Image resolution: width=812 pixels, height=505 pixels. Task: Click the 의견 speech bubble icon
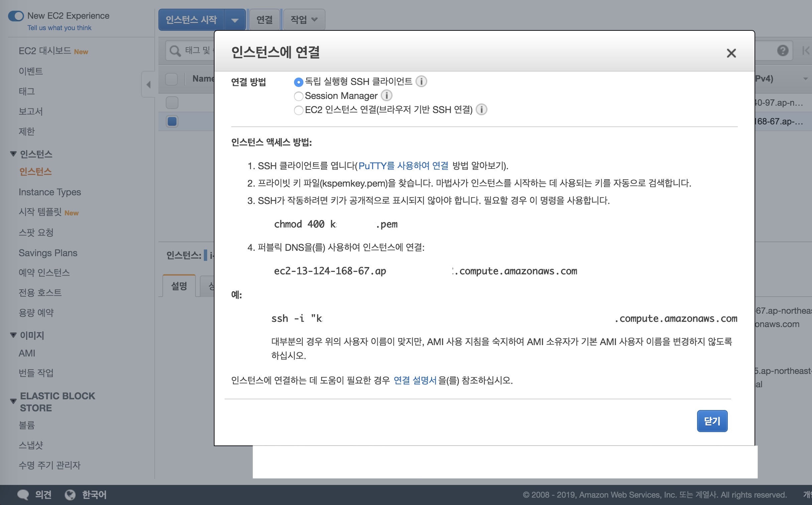(23, 495)
